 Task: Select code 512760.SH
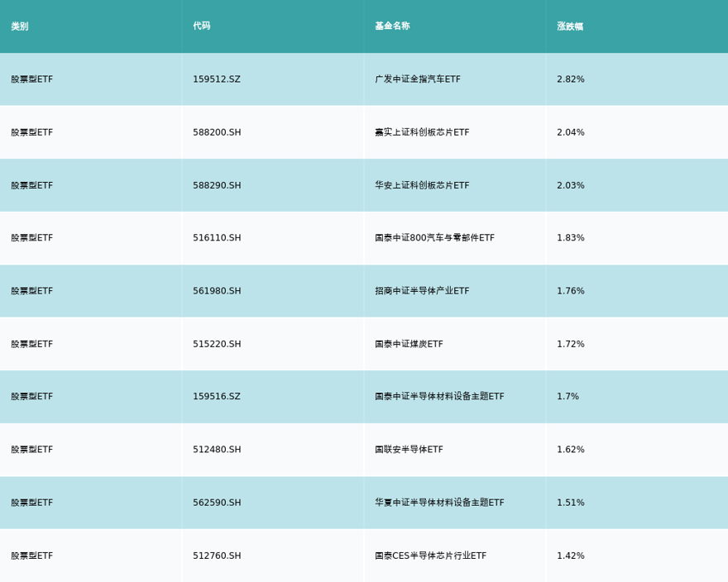tap(217, 556)
